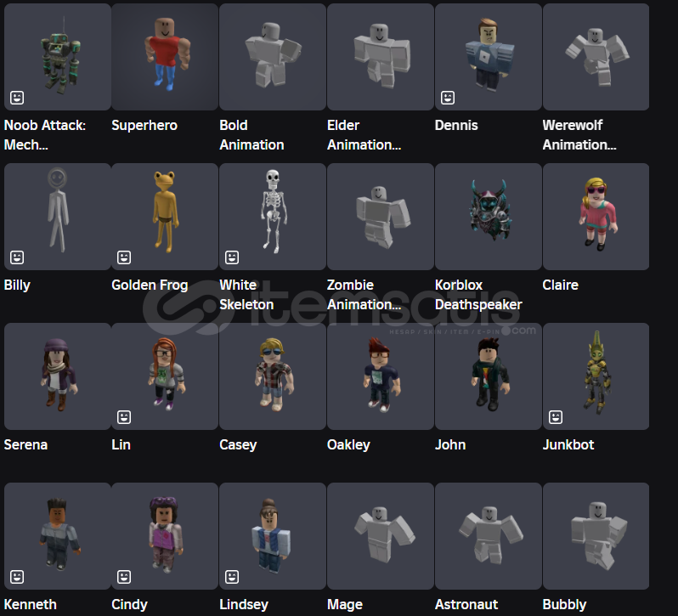Open the Lindsey avatar thumbnail
Screen dimensions: 678x616
point(273,536)
